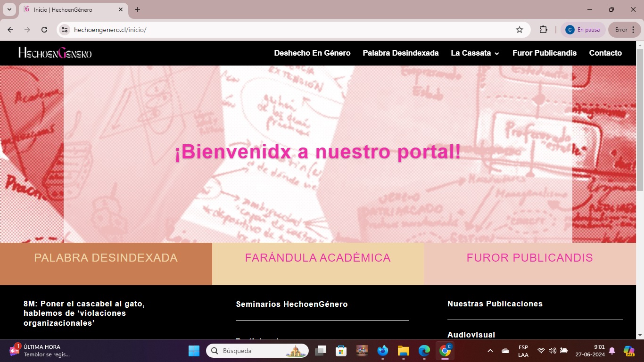Open volume speaker tray icon
The image size is (644, 362).
tap(552, 351)
